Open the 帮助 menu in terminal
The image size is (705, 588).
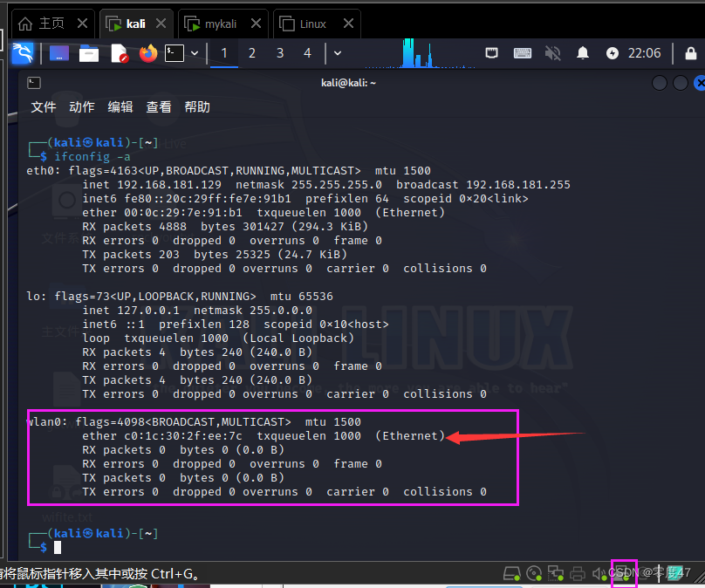197,107
